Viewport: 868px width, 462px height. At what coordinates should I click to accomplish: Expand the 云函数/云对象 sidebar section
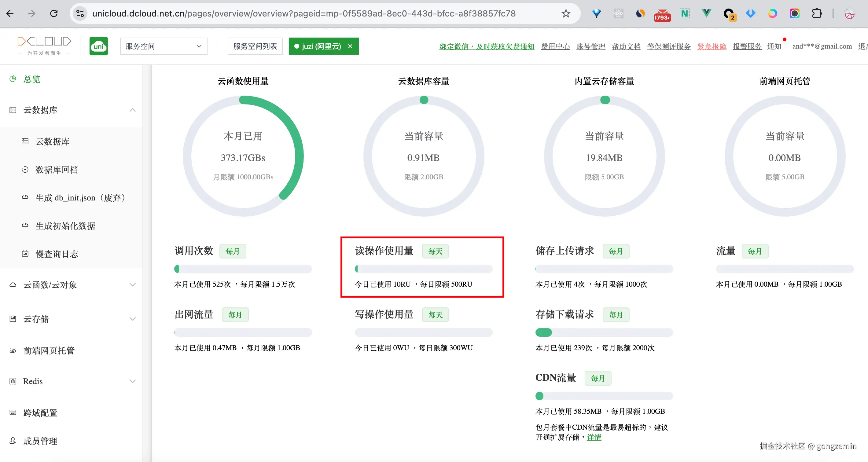(x=132, y=285)
